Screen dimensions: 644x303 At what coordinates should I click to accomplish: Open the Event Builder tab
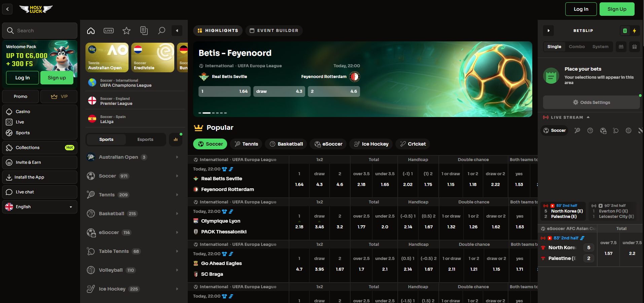click(x=274, y=31)
